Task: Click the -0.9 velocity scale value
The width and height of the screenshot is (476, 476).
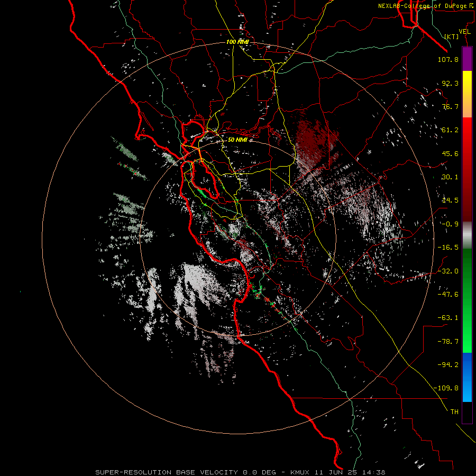Action: 450,224
